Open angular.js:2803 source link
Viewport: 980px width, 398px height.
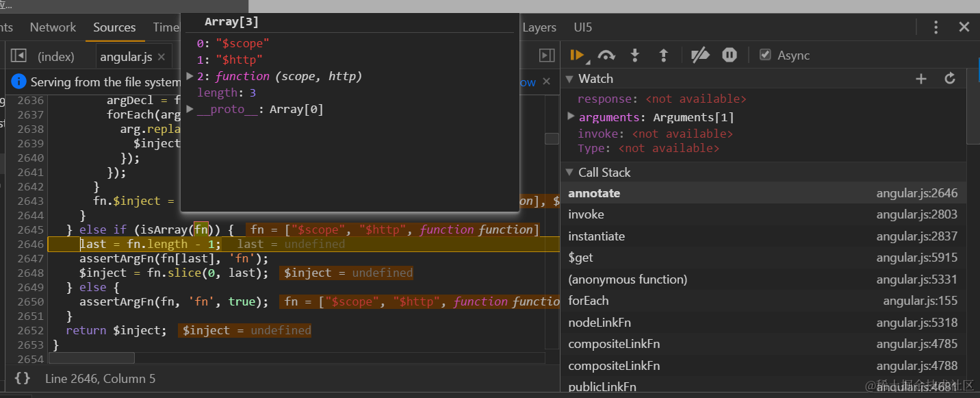pyautogui.click(x=917, y=214)
